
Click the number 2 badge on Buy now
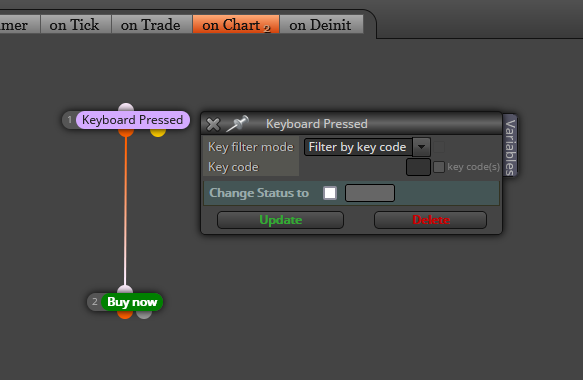click(x=94, y=302)
